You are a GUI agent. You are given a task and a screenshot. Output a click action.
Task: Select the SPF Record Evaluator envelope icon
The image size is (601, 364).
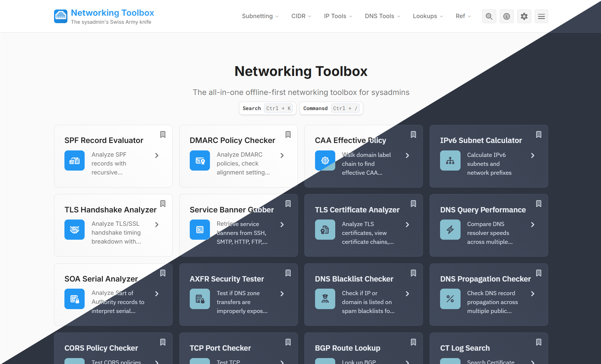(x=75, y=160)
